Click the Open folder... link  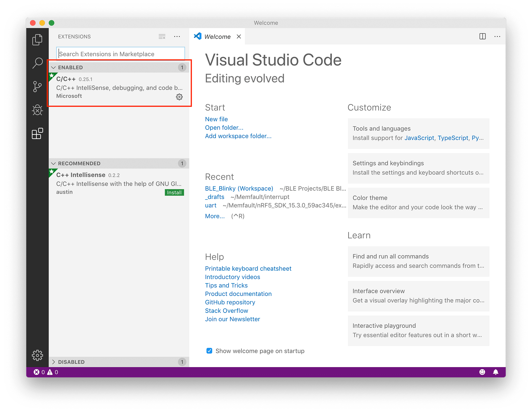click(x=224, y=127)
